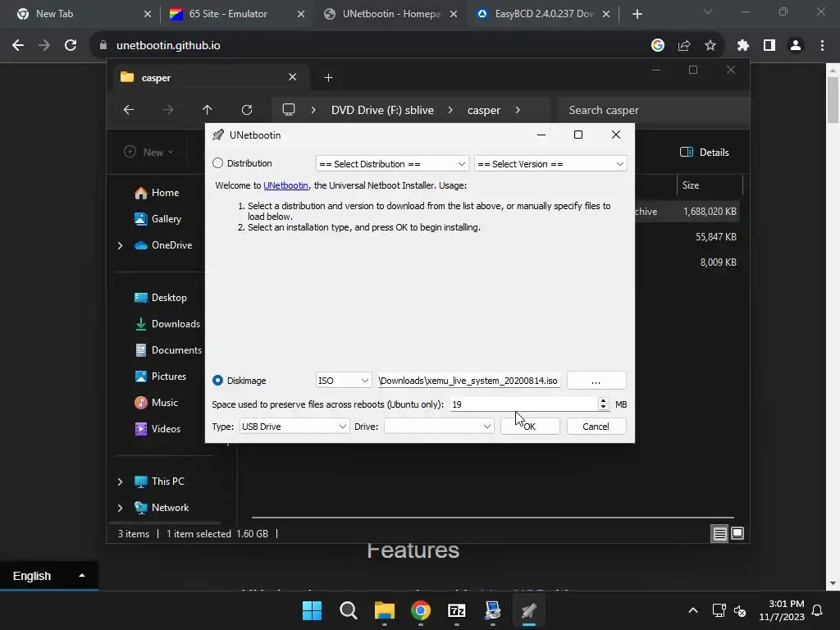Click the Search casper field
Screen dimensions: 840x630
click(652, 110)
